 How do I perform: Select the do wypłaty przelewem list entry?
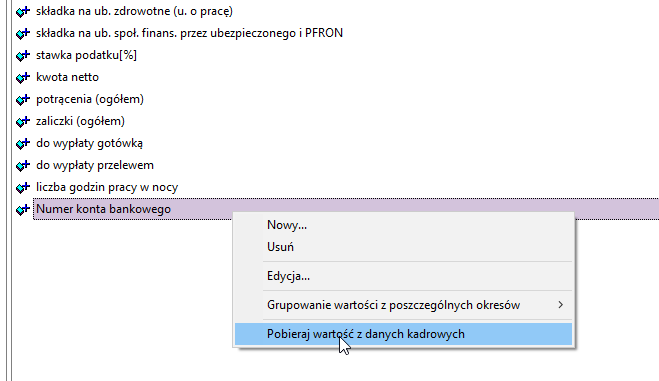point(95,165)
